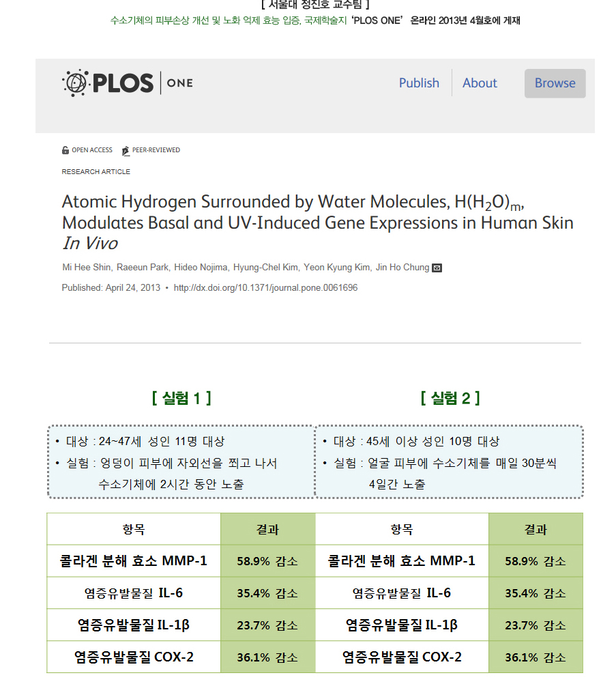Image resolution: width=616 pixels, height=684 pixels.
Task: Click the Atomic Hydrogen article title
Action: [317, 223]
